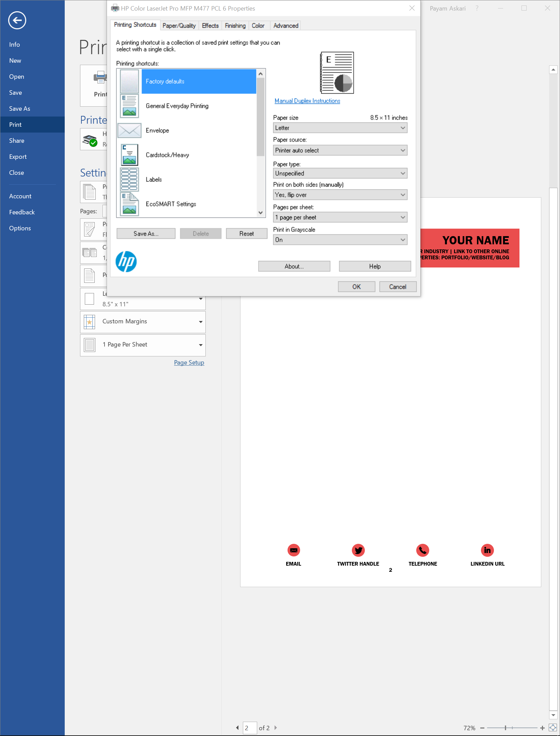Select the Envelope shortcut icon
The image size is (560, 736).
129,131
